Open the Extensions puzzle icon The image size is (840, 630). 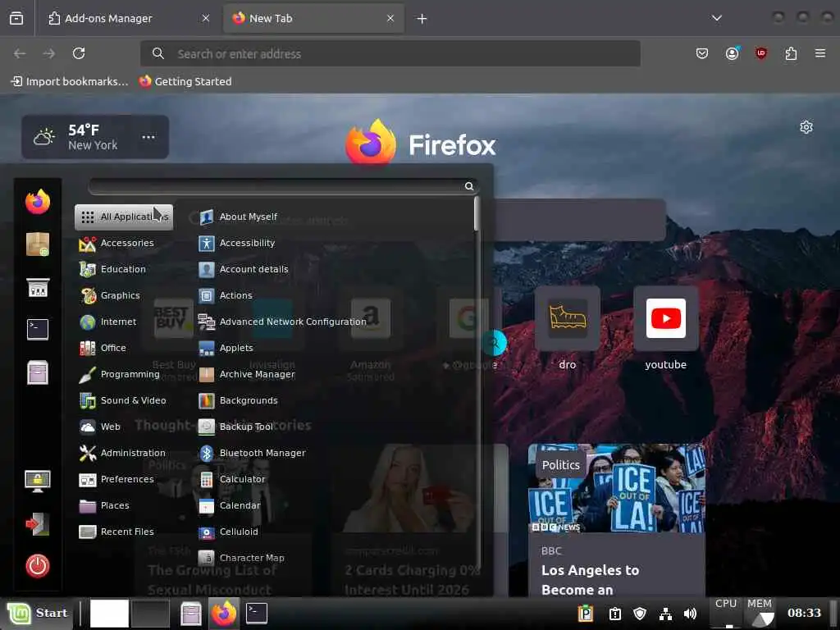pos(791,53)
